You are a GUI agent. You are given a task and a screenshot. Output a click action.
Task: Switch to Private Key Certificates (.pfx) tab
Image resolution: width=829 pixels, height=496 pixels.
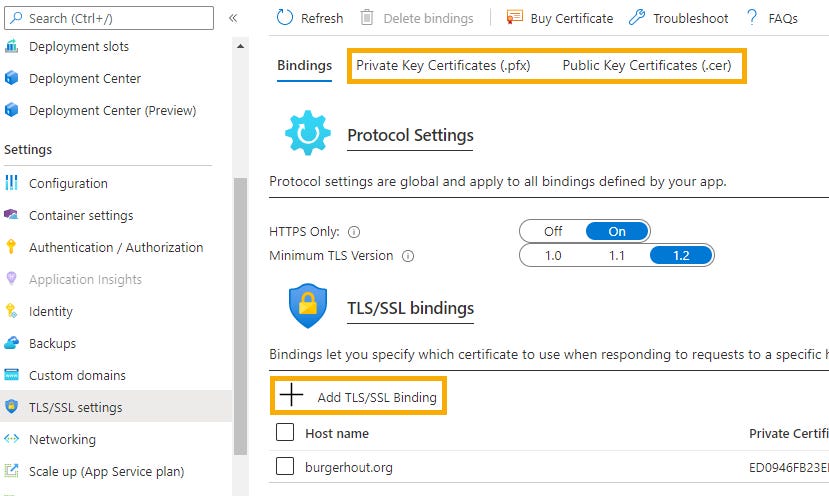(x=443, y=65)
